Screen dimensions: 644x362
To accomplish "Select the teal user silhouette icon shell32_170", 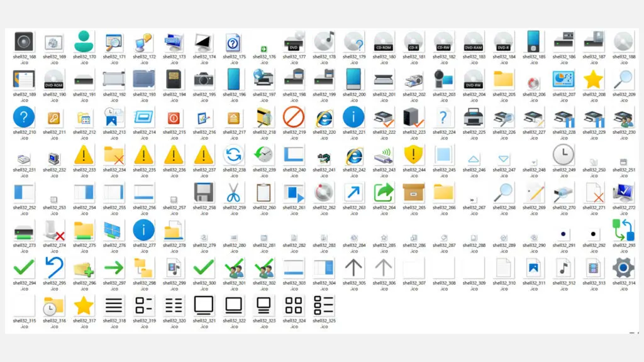I will (84, 41).
